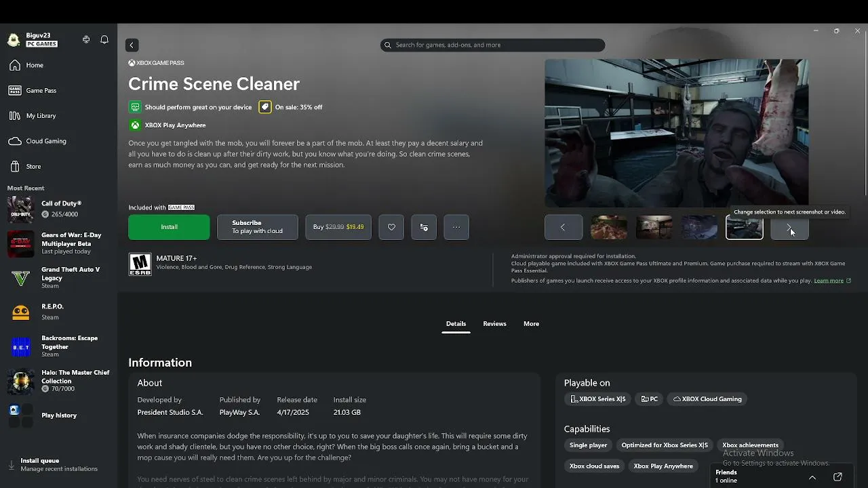Viewport: 868px width, 488px height.
Task: Click the XBOX GAME PASS label above the title
Action: (x=156, y=63)
